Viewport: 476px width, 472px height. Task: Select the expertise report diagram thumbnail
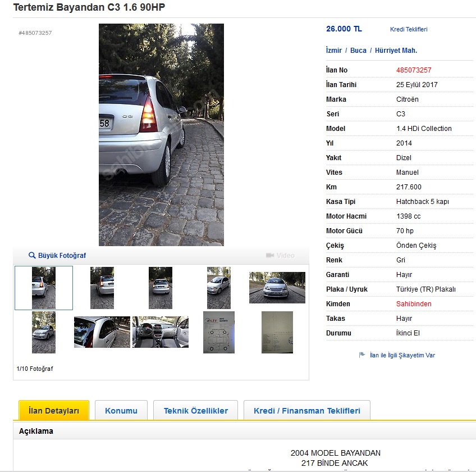point(219,332)
